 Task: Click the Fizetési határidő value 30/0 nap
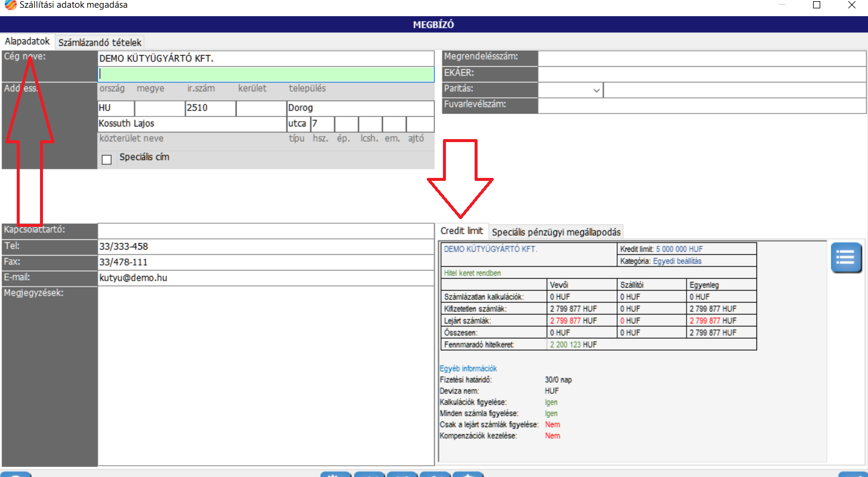[558, 380]
